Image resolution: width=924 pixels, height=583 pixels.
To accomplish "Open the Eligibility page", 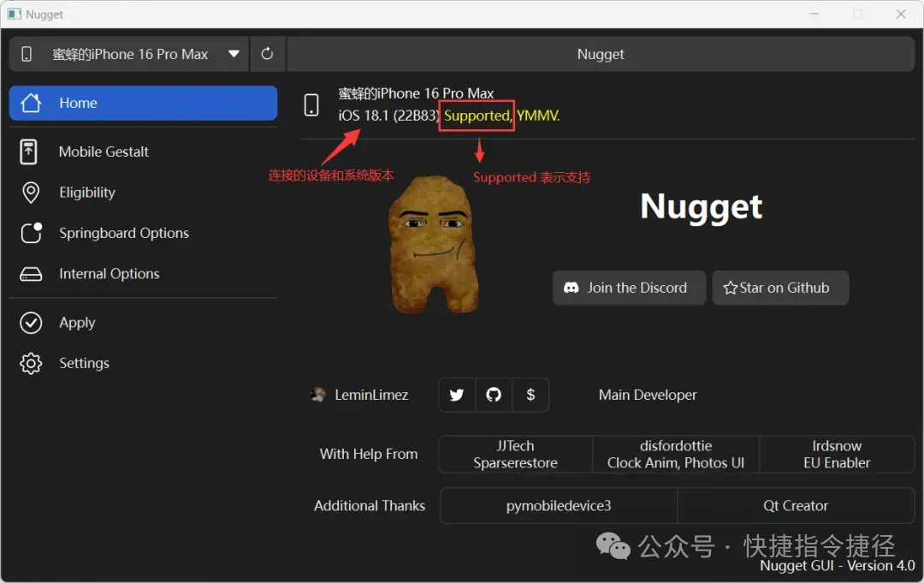I will click(x=143, y=192).
